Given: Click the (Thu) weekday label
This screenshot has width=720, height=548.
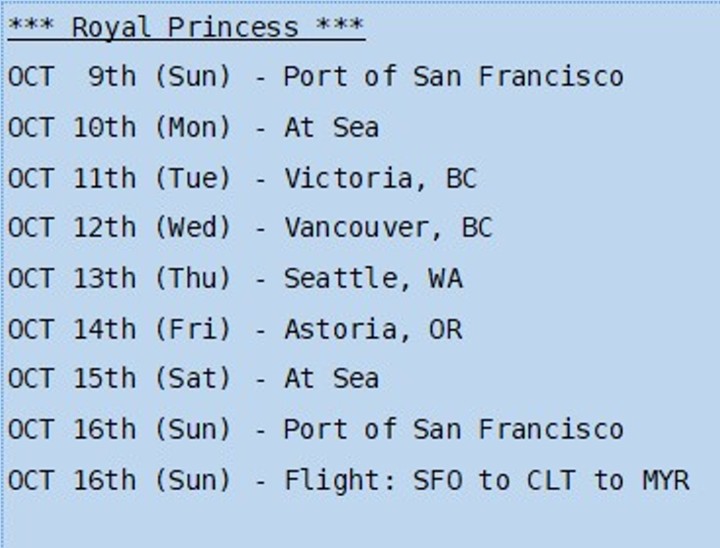Looking at the screenshot, I should [192, 278].
